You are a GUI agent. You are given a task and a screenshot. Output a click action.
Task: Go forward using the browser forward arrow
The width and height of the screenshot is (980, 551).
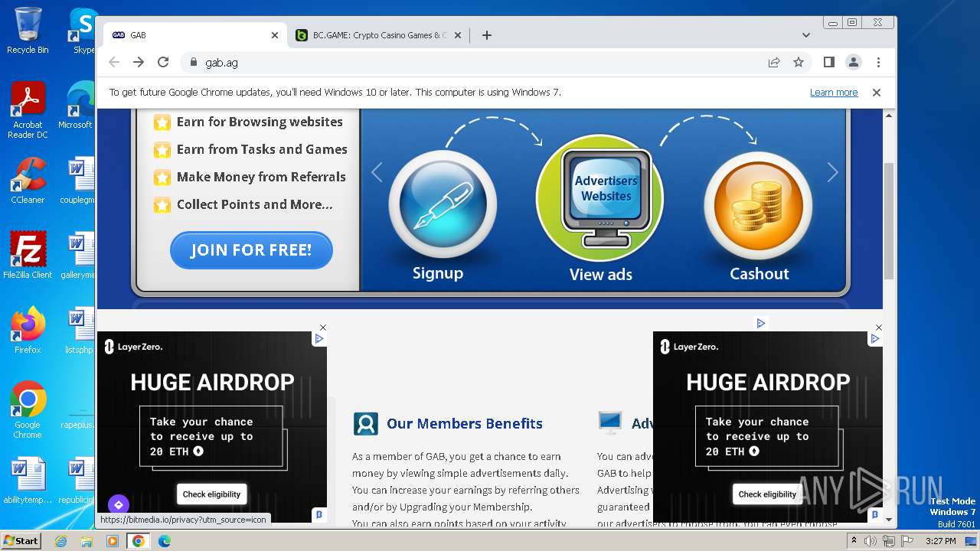139,62
